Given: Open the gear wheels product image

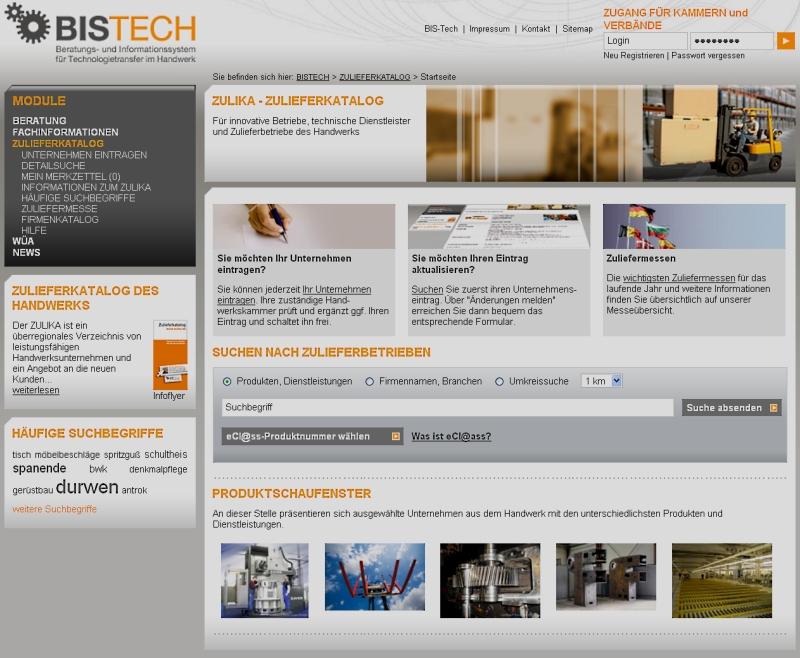Looking at the screenshot, I should [x=489, y=580].
